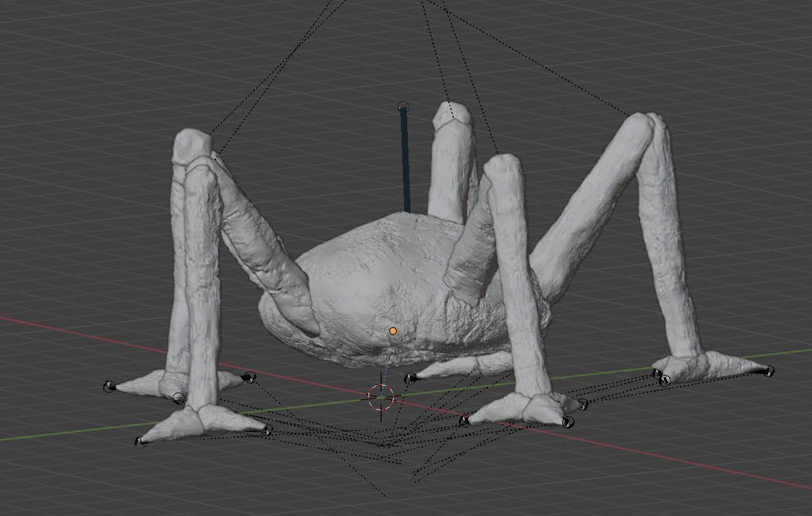
Task: Select the bone joint at the far-left foot tip
Action: click(109, 386)
